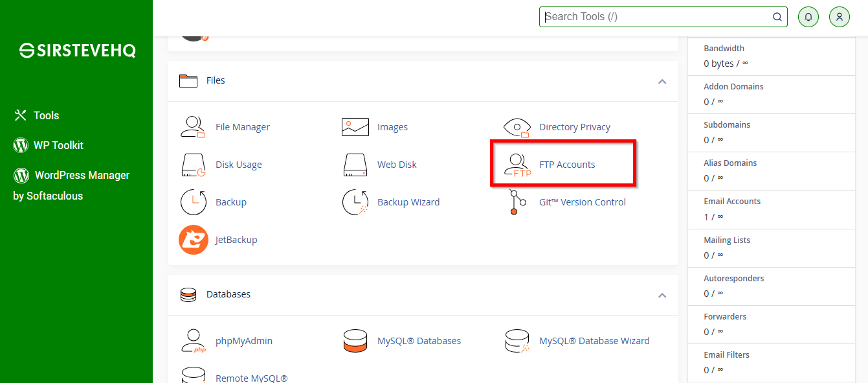Screen dimensions: 868x383
Task: Click the Backup clock icon
Action: click(193, 202)
